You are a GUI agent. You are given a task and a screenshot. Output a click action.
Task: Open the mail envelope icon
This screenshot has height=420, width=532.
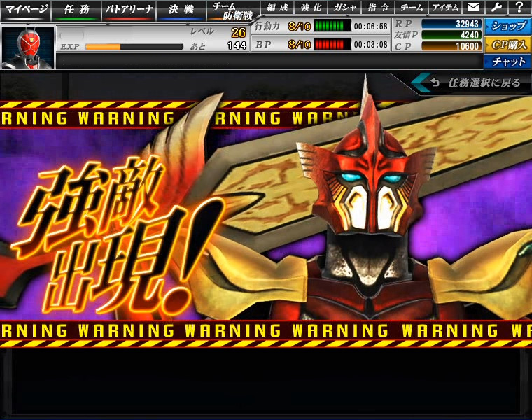point(473,8)
